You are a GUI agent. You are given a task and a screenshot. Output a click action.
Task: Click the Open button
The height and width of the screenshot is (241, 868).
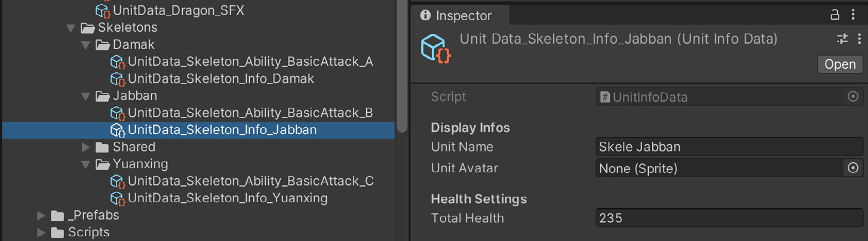coord(840,65)
